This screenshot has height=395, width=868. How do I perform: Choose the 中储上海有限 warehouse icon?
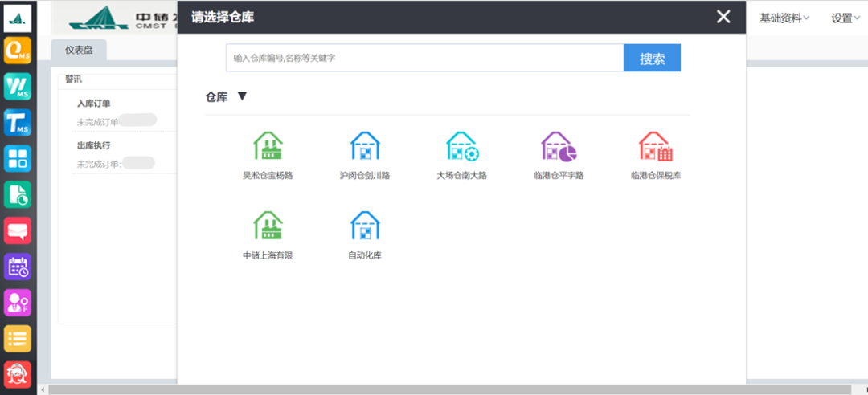(x=268, y=227)
